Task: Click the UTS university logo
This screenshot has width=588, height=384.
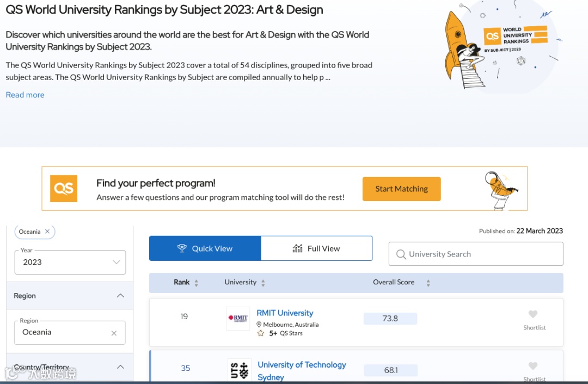Action: click(x=240, y=370)
